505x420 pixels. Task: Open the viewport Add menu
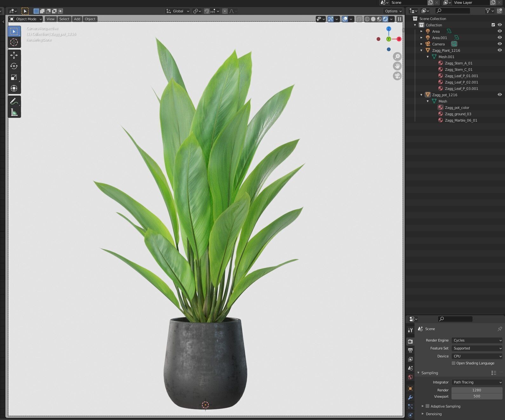coord(77,19)
